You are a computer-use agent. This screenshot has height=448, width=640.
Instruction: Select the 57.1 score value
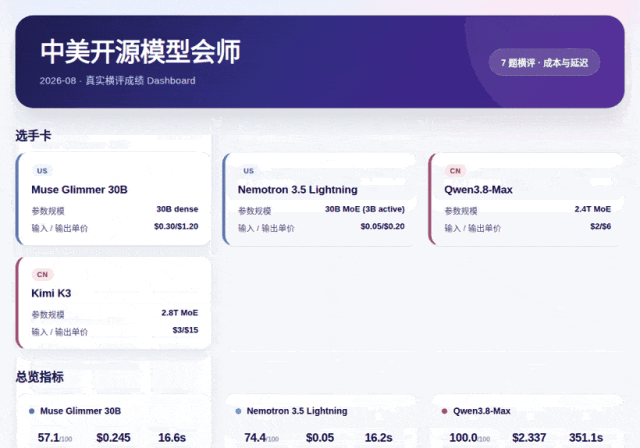point(49,438)
